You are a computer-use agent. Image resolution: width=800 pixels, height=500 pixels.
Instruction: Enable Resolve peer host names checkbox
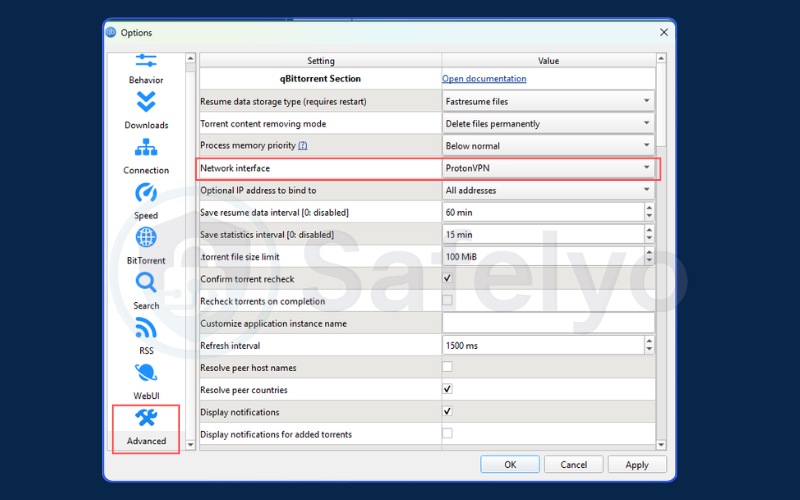click(x=447, y=367)
